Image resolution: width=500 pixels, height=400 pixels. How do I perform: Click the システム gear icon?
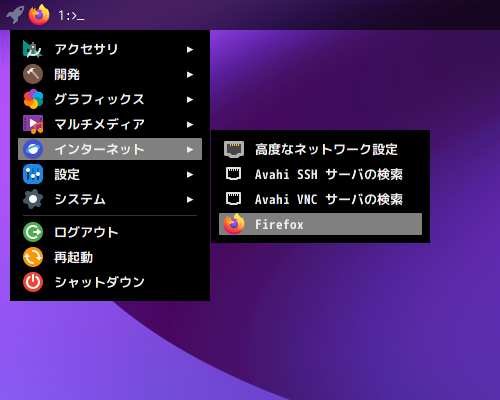[33, 199]
